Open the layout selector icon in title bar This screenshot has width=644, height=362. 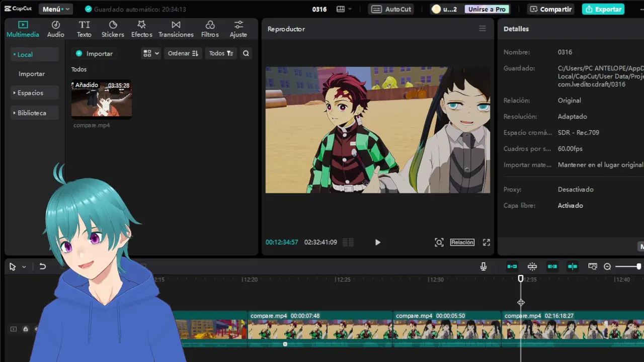(x=344, y=9)
